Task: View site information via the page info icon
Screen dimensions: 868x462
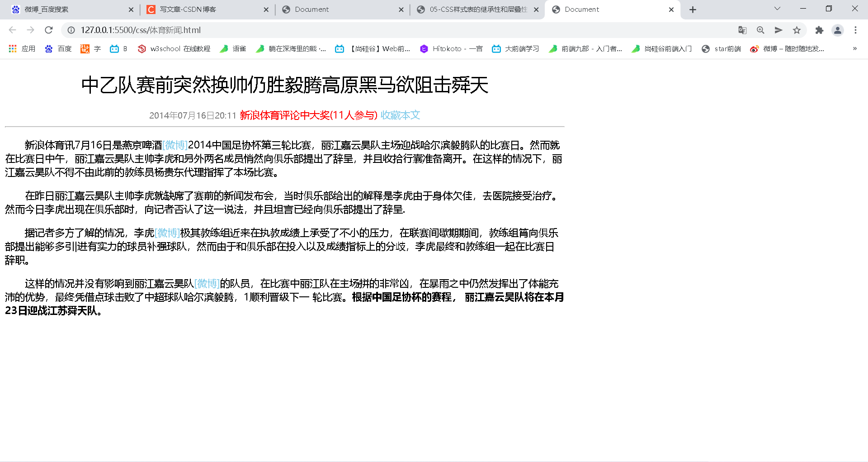Action: click(71, 30)
